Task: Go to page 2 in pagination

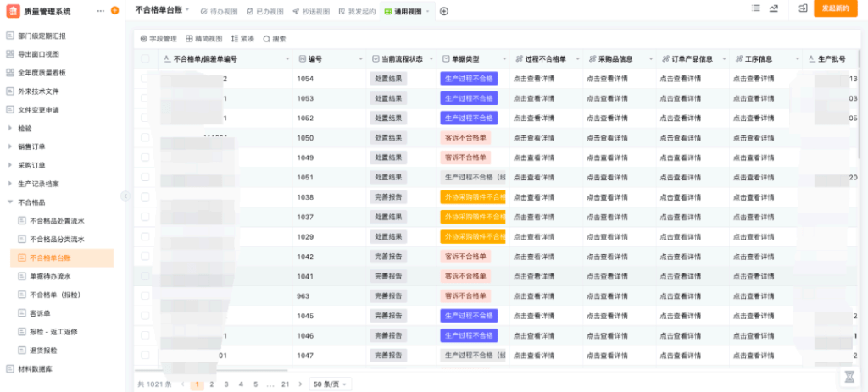Action: pos(212,384)
